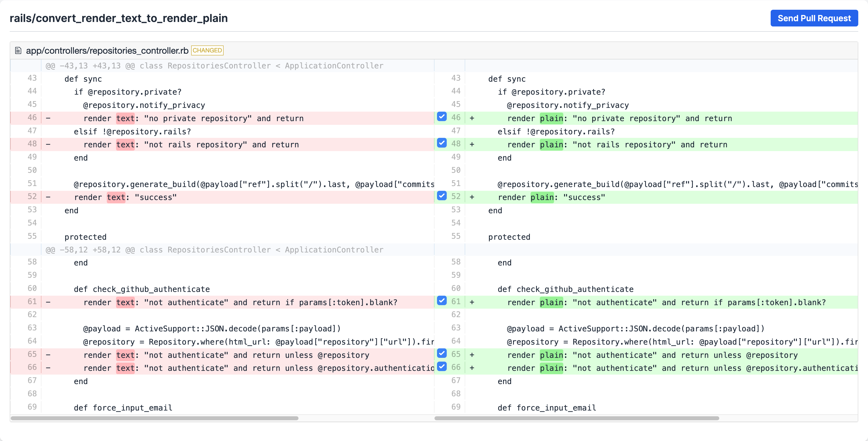The width and height of the screenshot is (868, 441).
Task: Uncheck the change checkbox on line 46
Action: pos(442,116)
